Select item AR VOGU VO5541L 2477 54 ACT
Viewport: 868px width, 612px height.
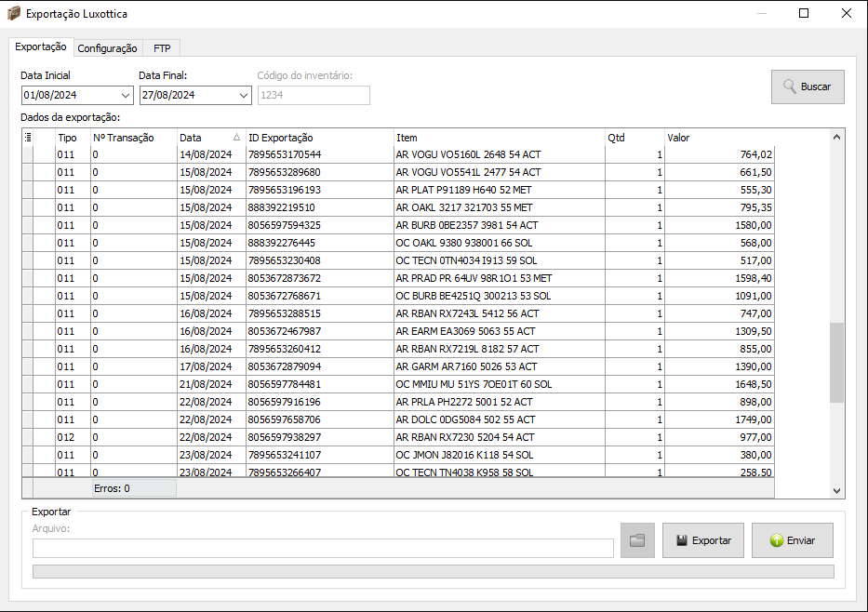[499, 172]
